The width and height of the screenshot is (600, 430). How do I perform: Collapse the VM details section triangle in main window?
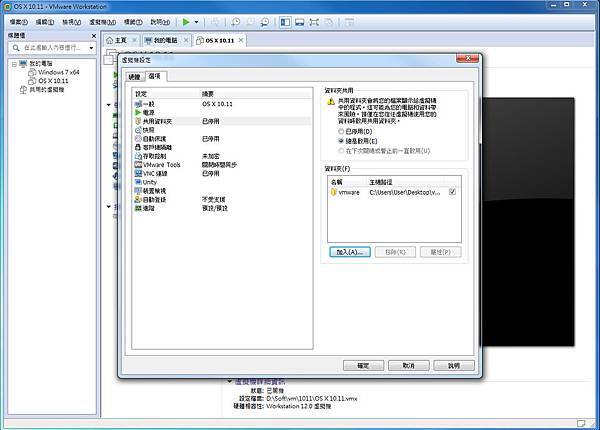[230, 381]
